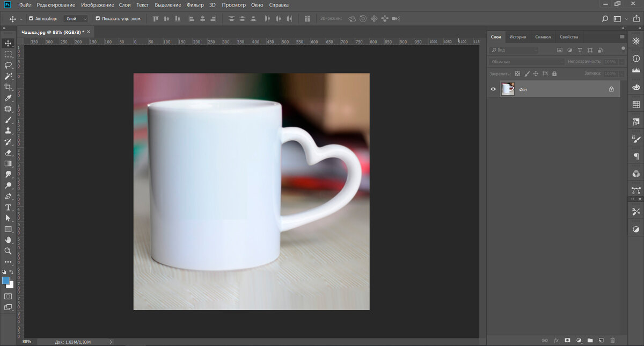Open the Swatches grid panel icon

(636, 104)
